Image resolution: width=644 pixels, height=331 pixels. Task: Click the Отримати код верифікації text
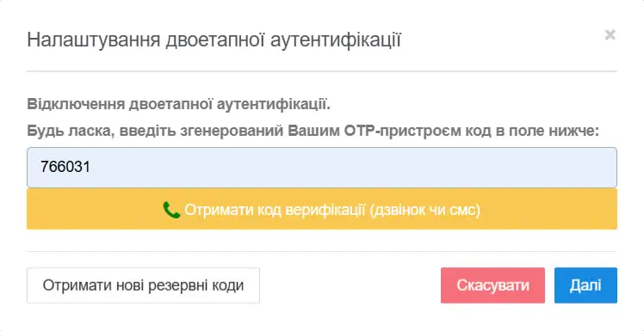pyautogui.click(x=275, y=210)
